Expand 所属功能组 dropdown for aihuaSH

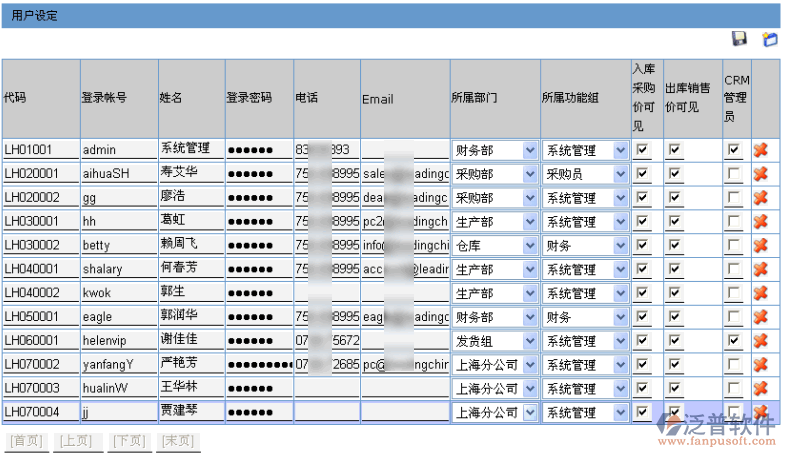click(x=620, y=174)
